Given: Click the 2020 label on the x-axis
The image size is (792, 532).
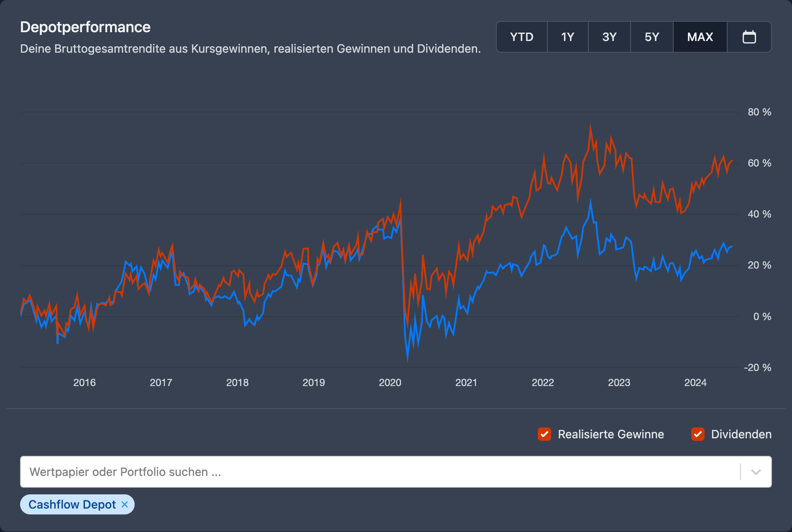Looking at the screenshot, I should (390, 382).
